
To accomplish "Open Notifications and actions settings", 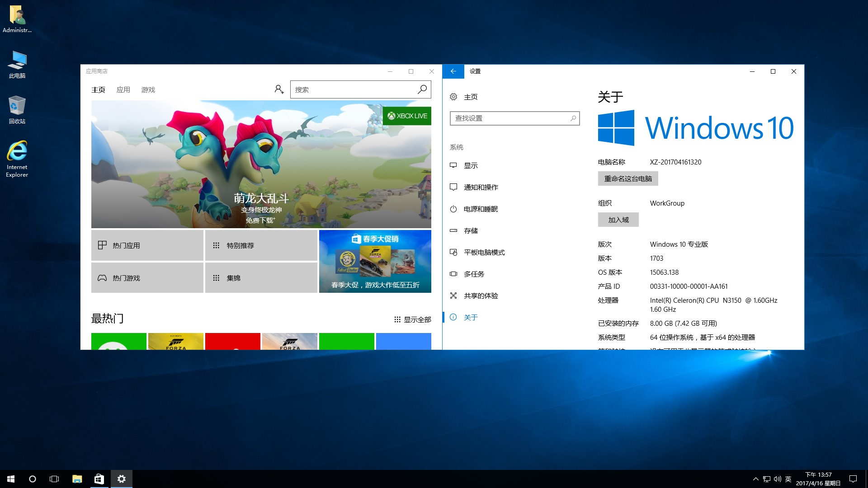I will (x=514, y=187).
